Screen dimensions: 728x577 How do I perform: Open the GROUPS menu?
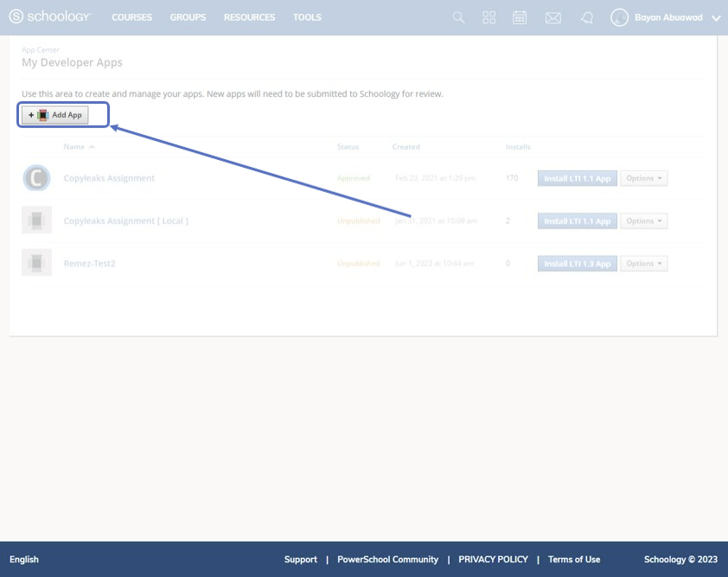coord(188,17)
